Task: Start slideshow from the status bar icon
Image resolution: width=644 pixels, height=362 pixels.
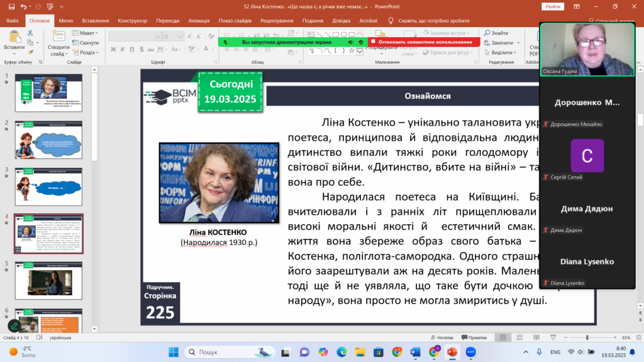Action: click(553, 337)
